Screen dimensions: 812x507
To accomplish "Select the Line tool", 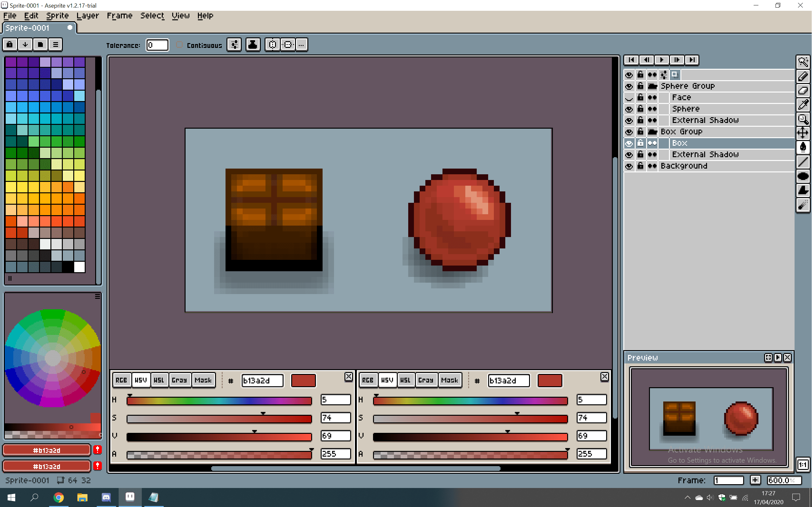I will click(x=803, y=162).
